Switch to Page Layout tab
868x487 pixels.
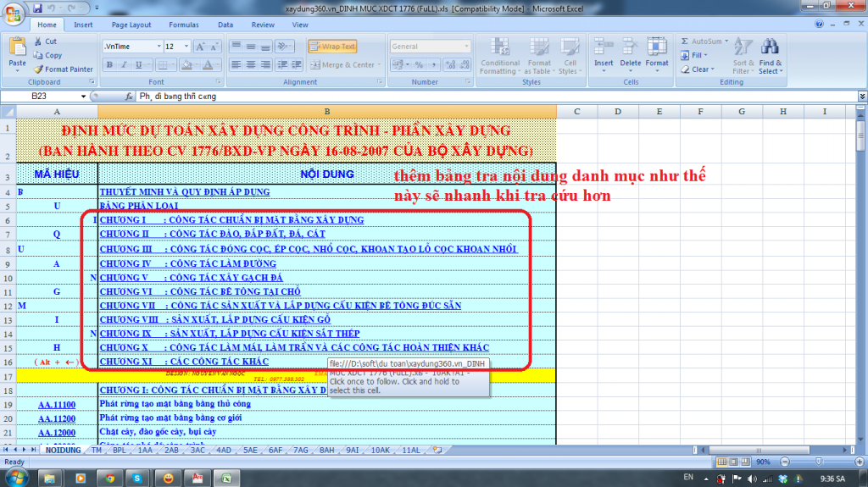click(131, 25)
